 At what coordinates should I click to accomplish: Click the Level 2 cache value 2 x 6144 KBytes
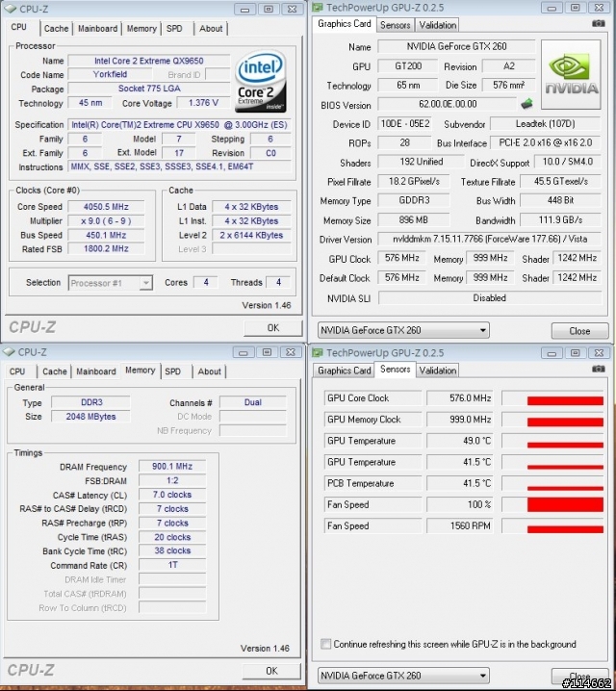pos(251,235)
